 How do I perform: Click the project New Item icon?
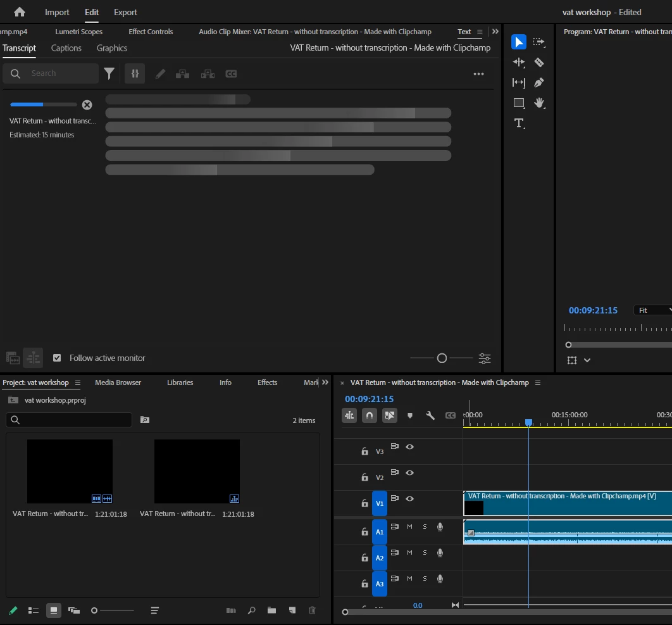tap(292, 610)
